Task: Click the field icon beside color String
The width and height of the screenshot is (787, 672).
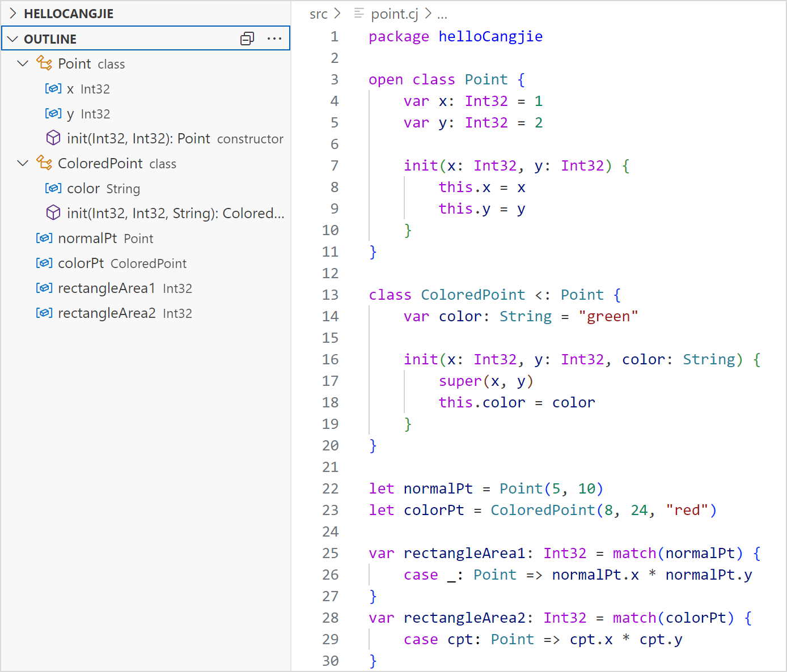Action: 53,188
